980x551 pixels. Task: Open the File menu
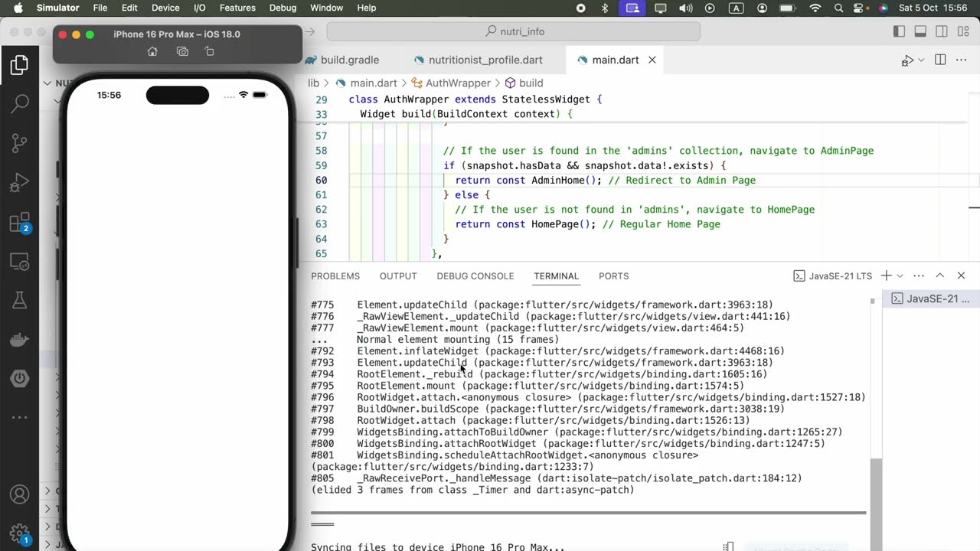[100, 8]
